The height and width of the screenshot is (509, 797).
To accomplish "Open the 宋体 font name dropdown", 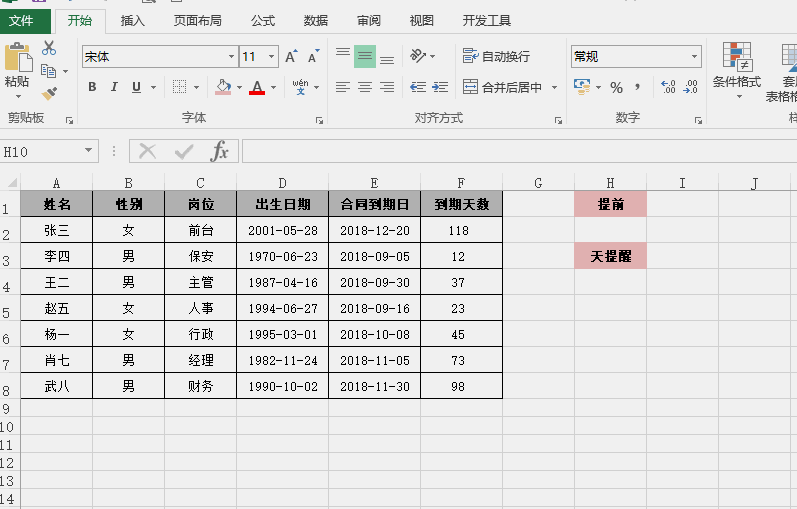I will click(x=231, y=56).
